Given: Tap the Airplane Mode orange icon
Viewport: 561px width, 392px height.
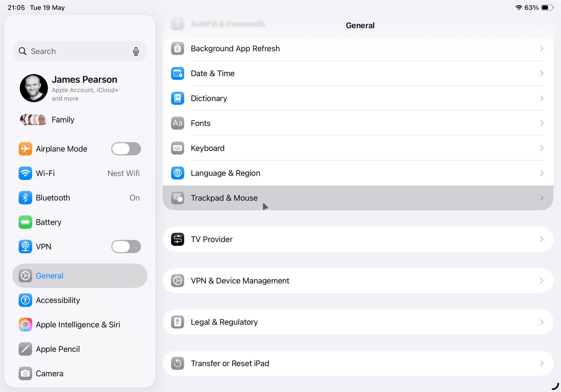Looking at the screenshot, I should [x=25, y=149].
